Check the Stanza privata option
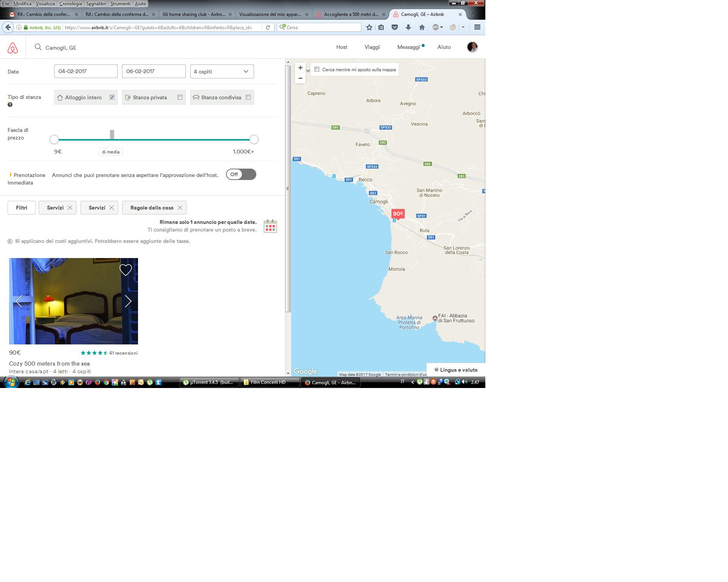This screenshot has height=582, width=728. 180,97
